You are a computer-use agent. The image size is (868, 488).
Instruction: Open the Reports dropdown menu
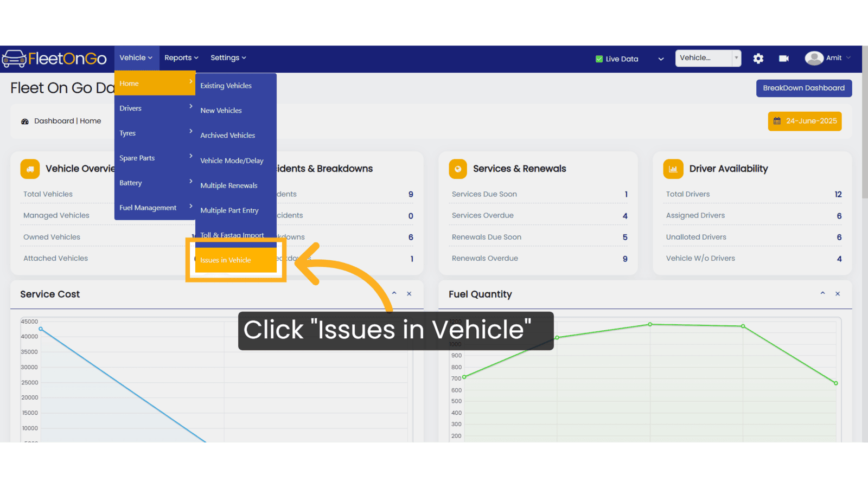coord(181,58)
